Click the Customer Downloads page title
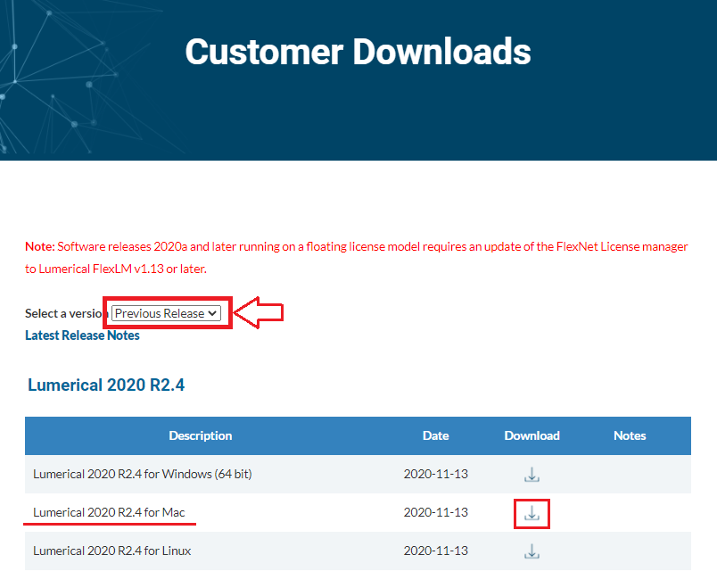Screen dimensions: 717x588 (358, 52)
